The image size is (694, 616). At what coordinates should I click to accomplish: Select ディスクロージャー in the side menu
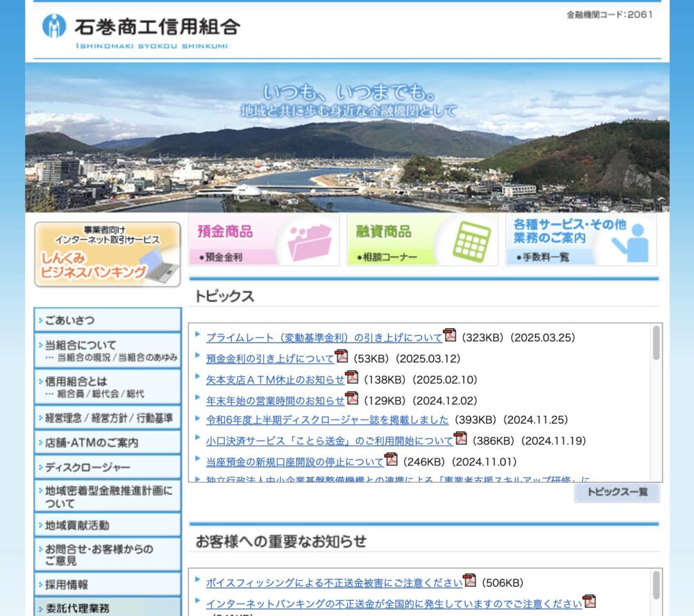coord(108,468)
